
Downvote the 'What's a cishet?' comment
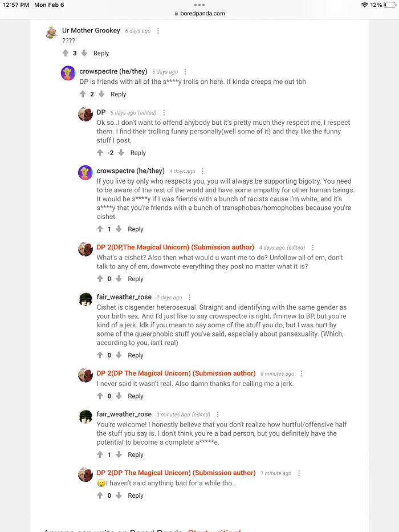pyautogui.click(x=119, y=279)
